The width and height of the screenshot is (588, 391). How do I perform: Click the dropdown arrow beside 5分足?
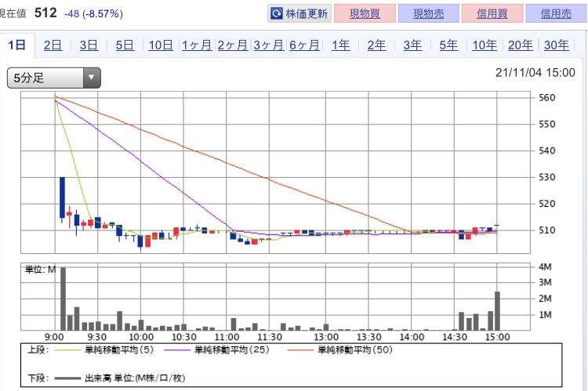tap(91, 78)
